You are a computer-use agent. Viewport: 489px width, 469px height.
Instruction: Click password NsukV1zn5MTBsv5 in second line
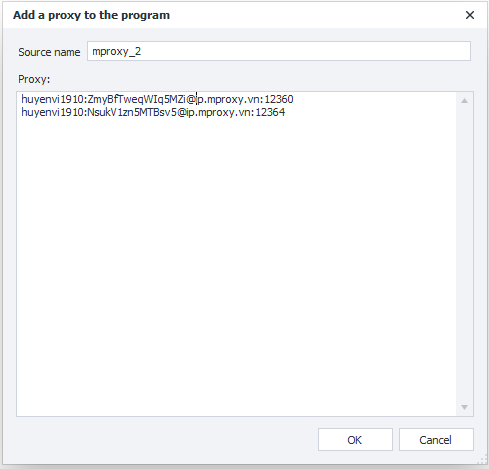click(132, 112)
